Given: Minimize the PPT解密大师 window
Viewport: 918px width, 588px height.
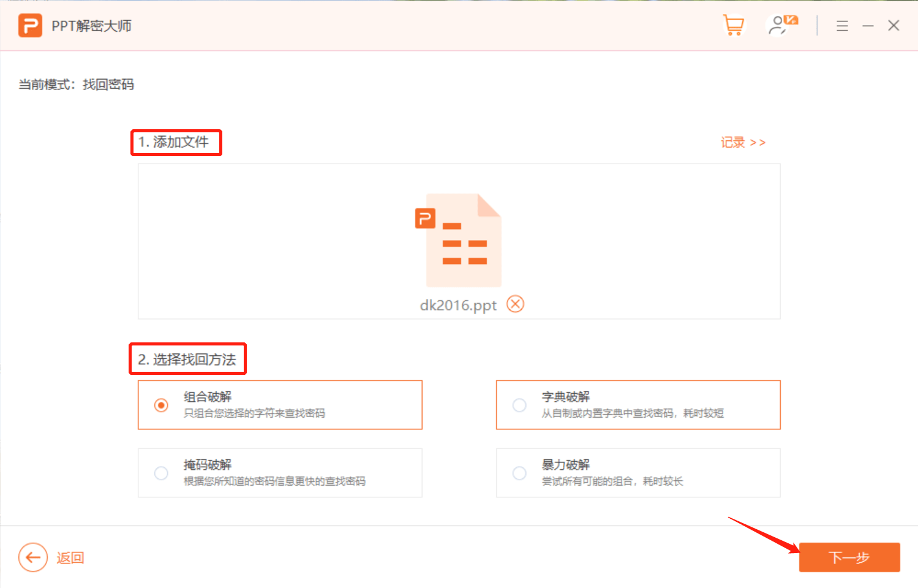Looking at the screenshot, I should pos(868,26).
